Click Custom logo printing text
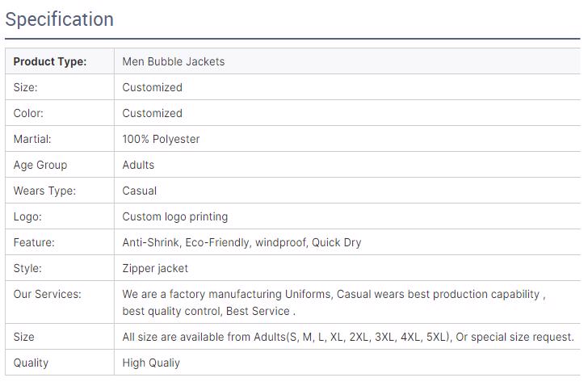This screenshot has height=386, width=588. click(x=175, y=216)
